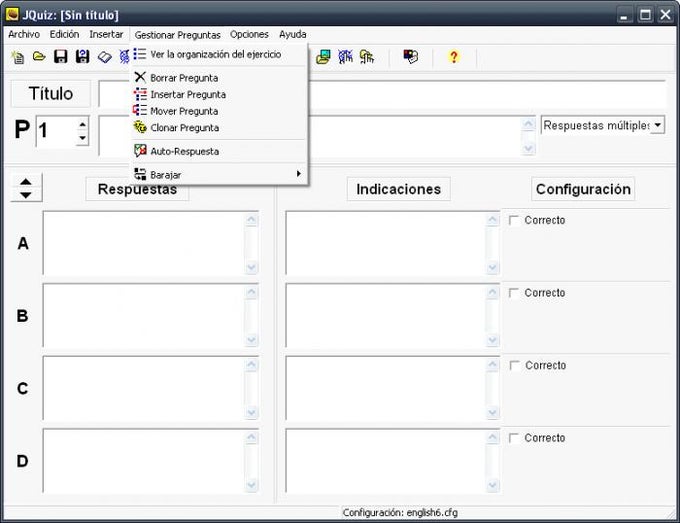The width and height of the screenshot is (680, 523).
Task: Click the Respuestas header button
Action: [137, 189]
